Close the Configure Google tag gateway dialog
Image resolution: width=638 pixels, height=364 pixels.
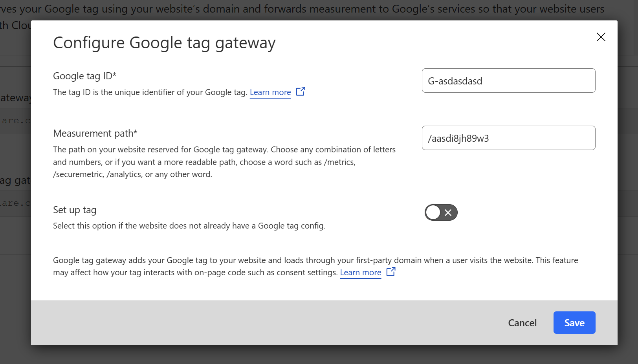[x=601, y=37]
